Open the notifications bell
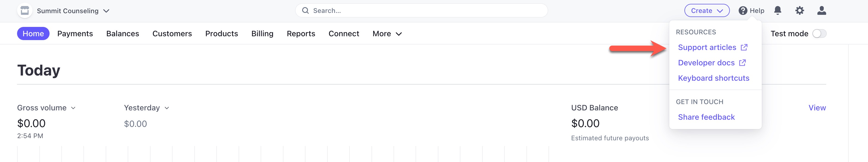This screenshot has width=868, height=162. pyautogui.click(x=778, y=11)
